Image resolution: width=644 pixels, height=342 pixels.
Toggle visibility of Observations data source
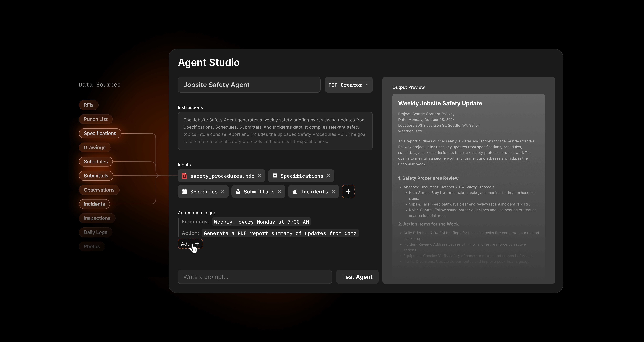pos(99,189)
